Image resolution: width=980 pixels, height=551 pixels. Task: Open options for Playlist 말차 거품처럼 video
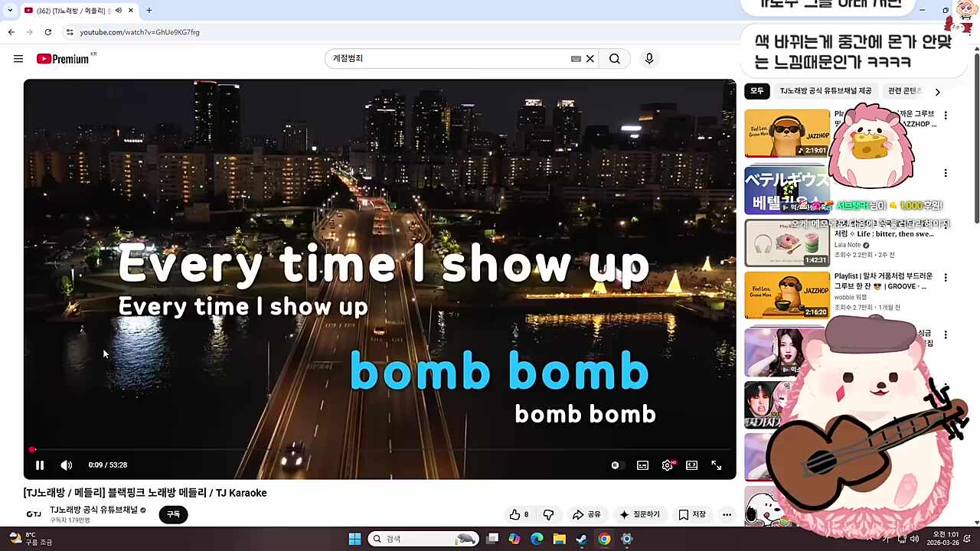coord(946,277)
